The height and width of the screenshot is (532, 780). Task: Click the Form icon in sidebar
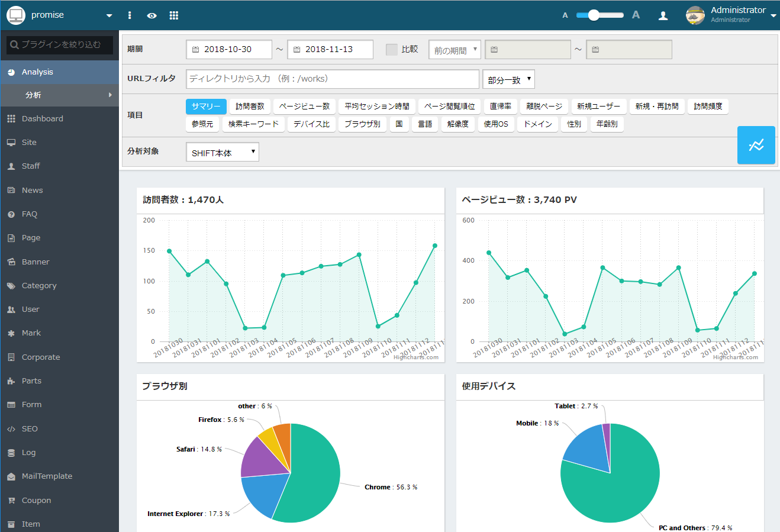(x=11, y=405)
